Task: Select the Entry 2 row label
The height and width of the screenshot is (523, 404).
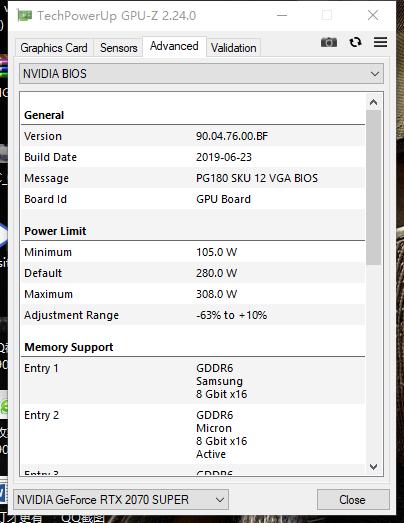Action: point(41,415)
